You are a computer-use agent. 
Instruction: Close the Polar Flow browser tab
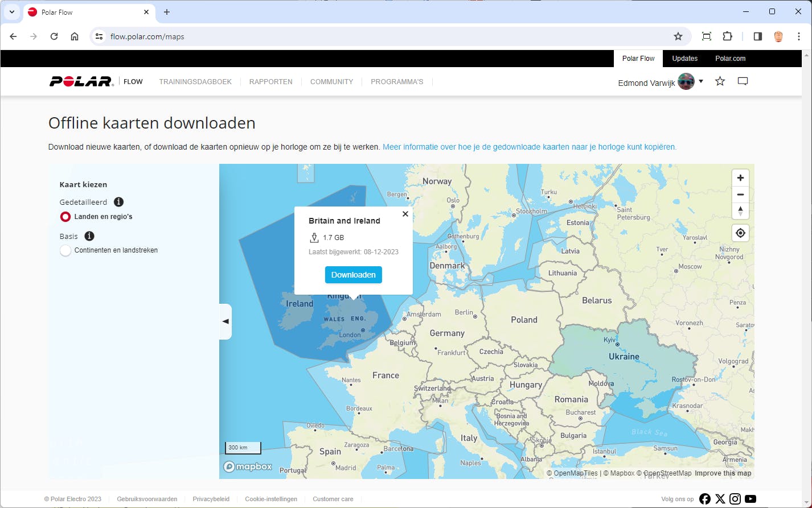click(146, 12)
